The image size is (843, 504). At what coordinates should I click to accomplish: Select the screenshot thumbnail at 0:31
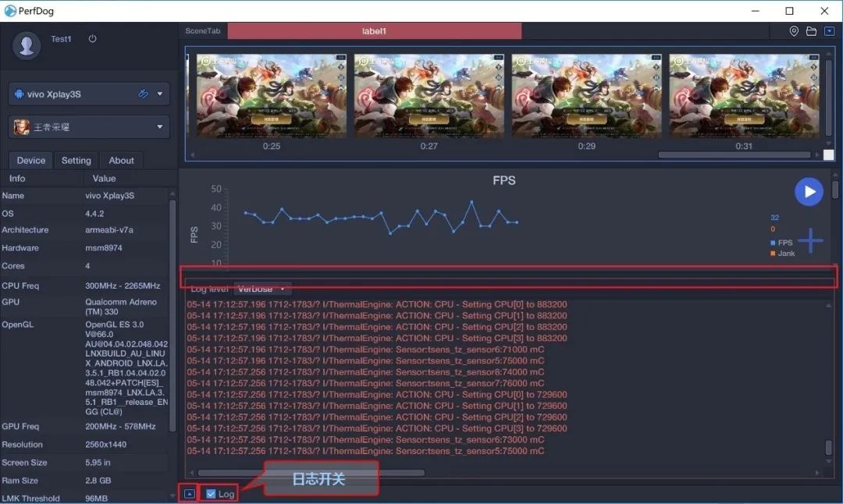click(744, 96)
